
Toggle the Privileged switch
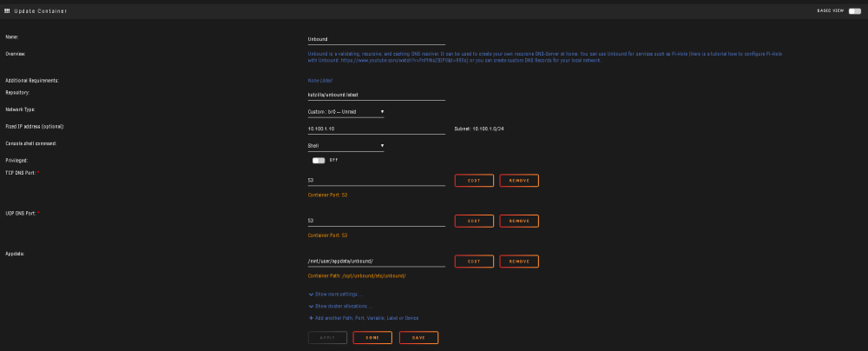tap(319, 160)
